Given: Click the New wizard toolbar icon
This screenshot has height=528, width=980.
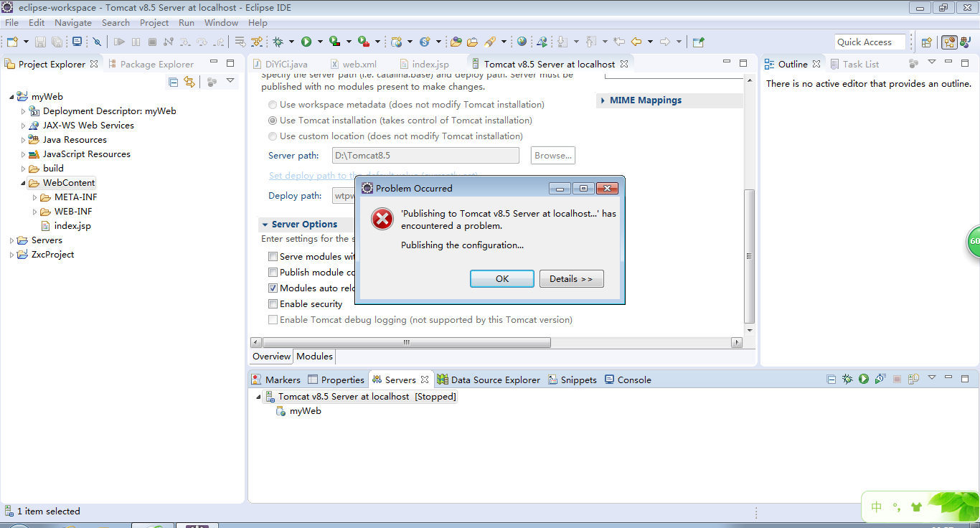Looking at the screenshot, I should [12, 42].
